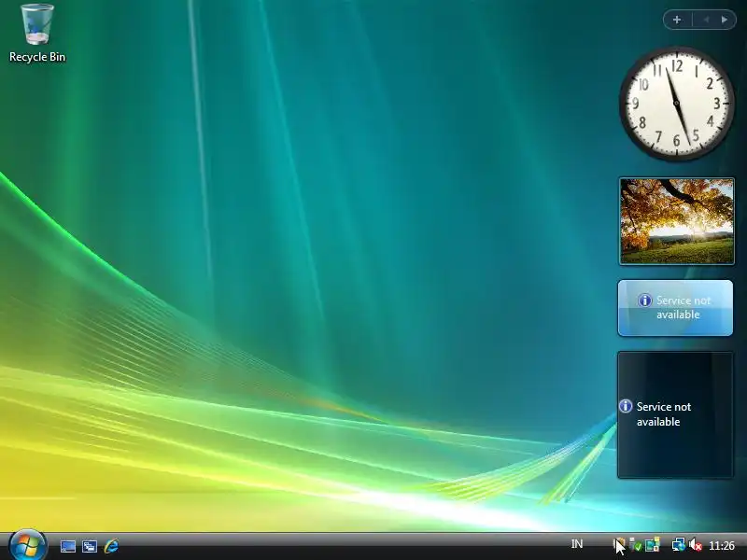Add a gadget with the plus button
The width and height of the screenshot is (747, 560).
click(x=677, y=20)
